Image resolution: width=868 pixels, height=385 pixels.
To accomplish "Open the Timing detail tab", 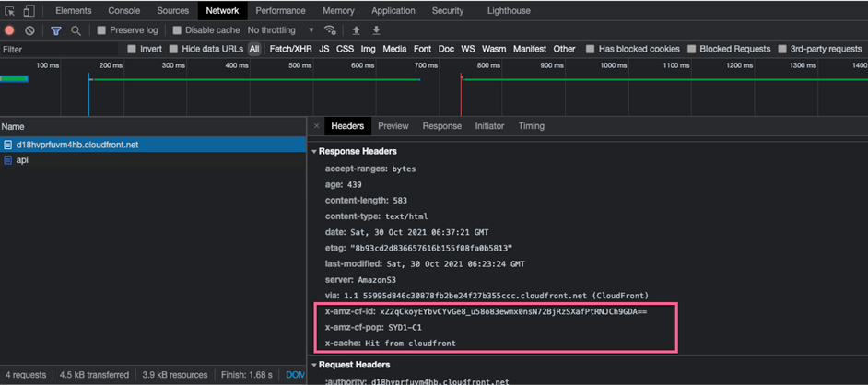I will click(x=532, y=126).
